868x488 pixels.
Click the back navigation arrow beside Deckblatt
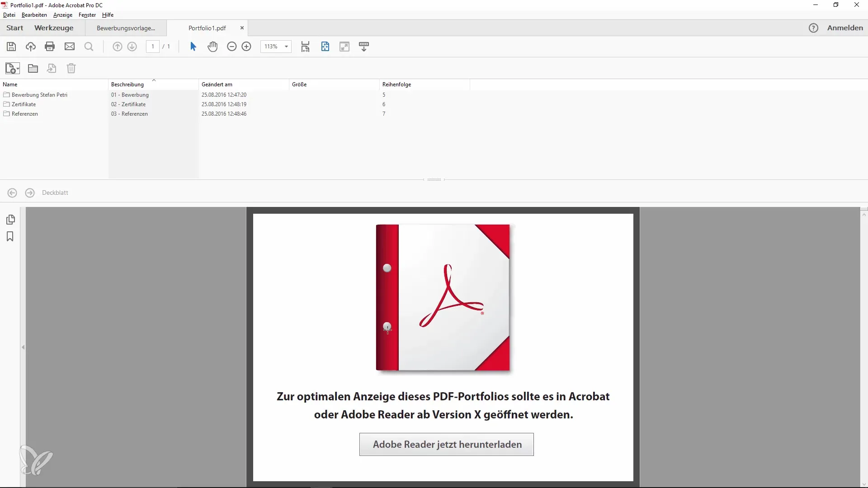[x=12, y=193]
